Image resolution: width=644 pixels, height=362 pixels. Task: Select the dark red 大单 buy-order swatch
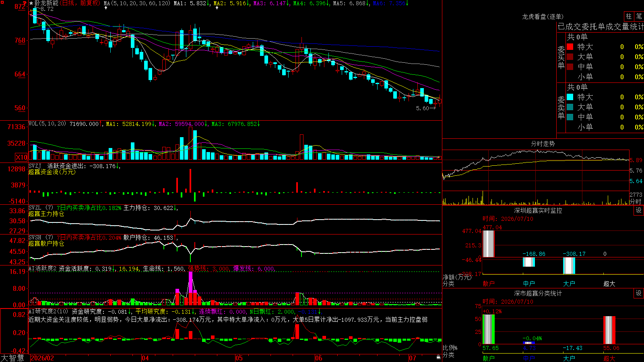pos(570,57)
